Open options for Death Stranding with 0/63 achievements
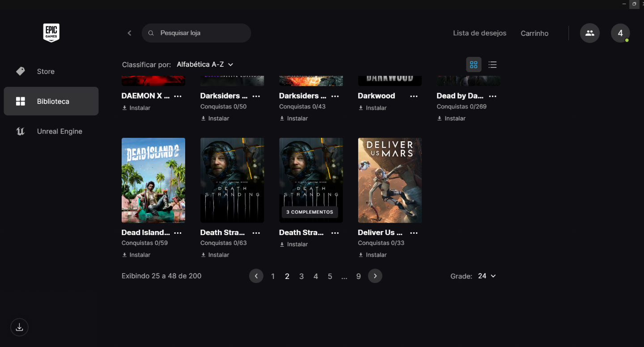The image size is (644, 347). (256, 233)
